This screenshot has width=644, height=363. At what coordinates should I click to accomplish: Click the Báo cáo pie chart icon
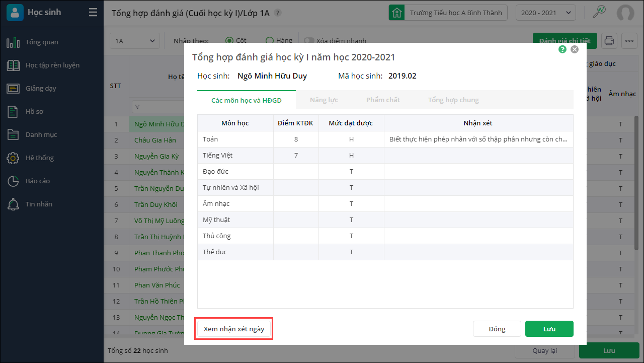pyautogui.click(x=13, y=181)
